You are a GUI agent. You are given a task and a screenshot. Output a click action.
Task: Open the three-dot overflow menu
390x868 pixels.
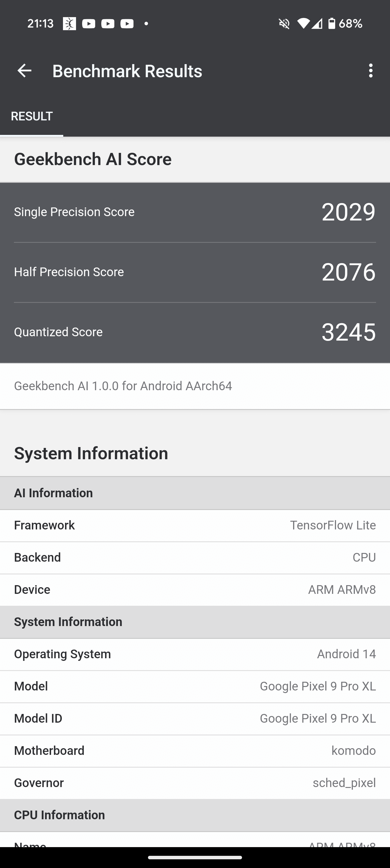pos(371,71)
